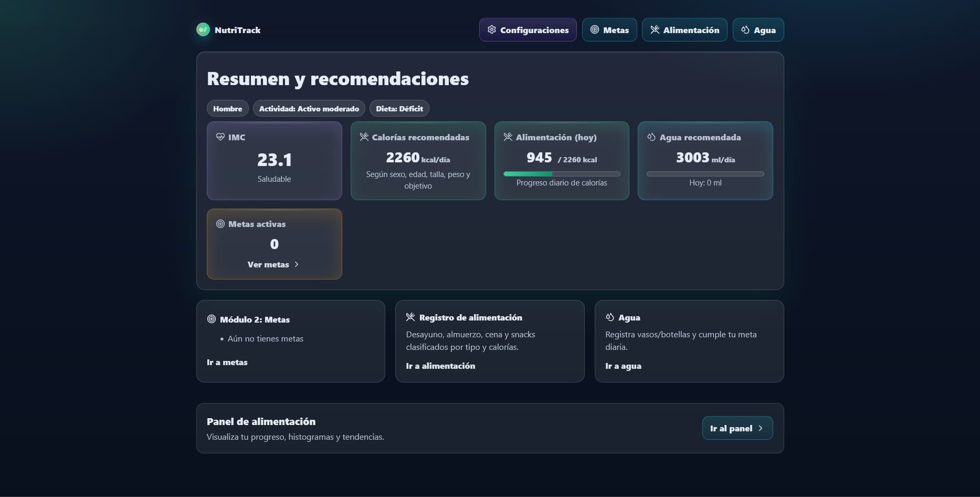
Task: Select the heart icon on the IMC card
Action: pyautogui.click(x=220, y=137)
